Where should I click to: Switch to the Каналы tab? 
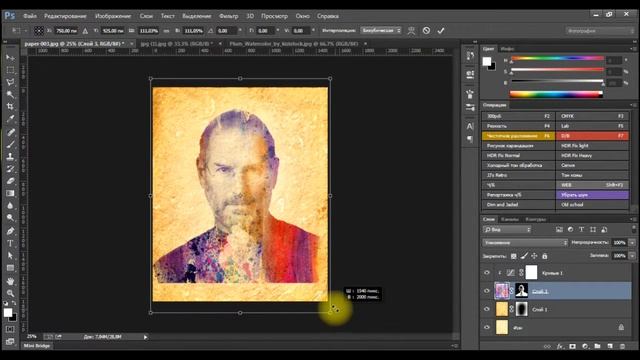pyautogui.click(x=509, y=219)
